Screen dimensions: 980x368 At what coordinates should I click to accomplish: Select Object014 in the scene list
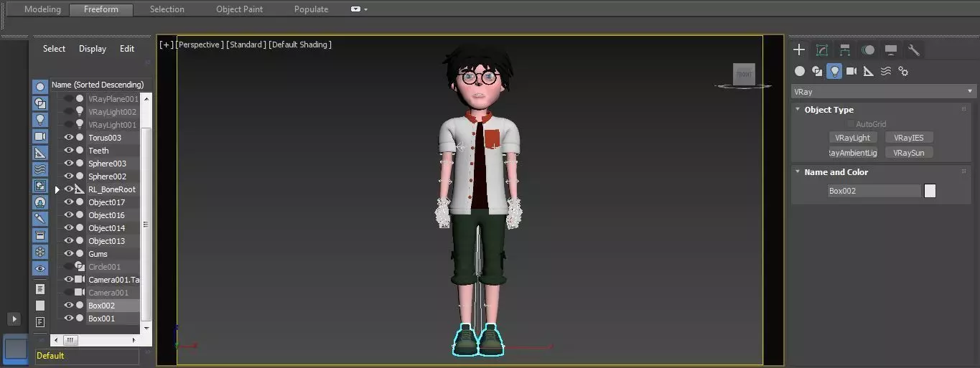106,228
